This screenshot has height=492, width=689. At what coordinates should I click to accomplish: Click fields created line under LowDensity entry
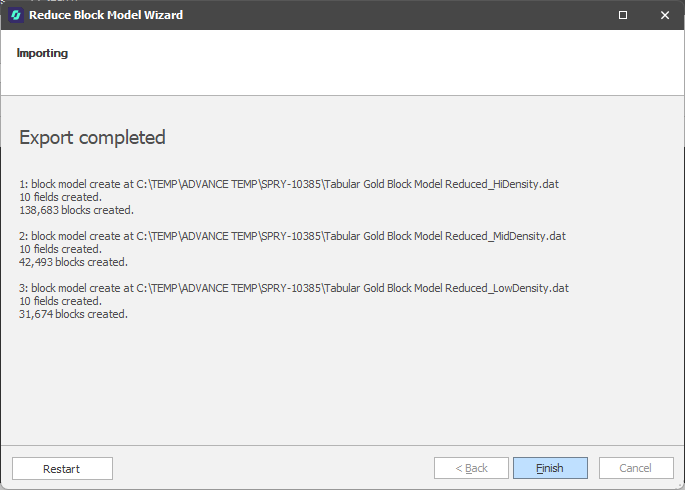60,301
